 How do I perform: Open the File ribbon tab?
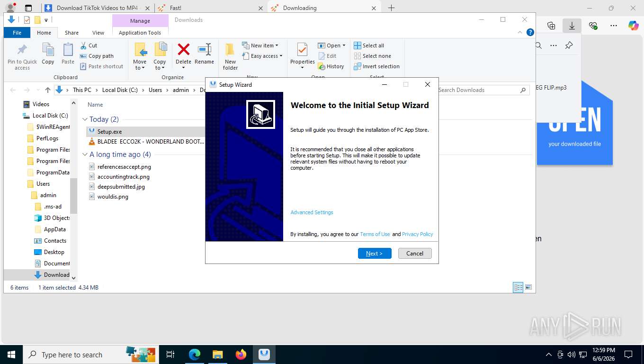pos(17,33)
